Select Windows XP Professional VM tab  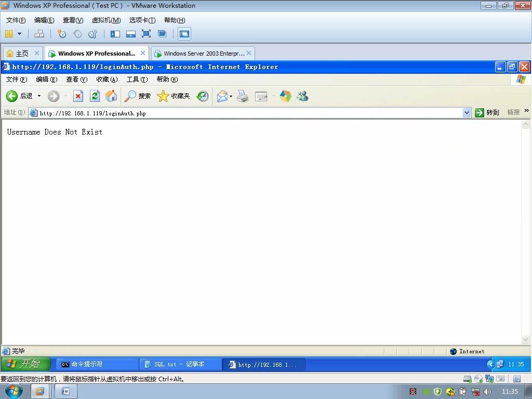point(96,54)
